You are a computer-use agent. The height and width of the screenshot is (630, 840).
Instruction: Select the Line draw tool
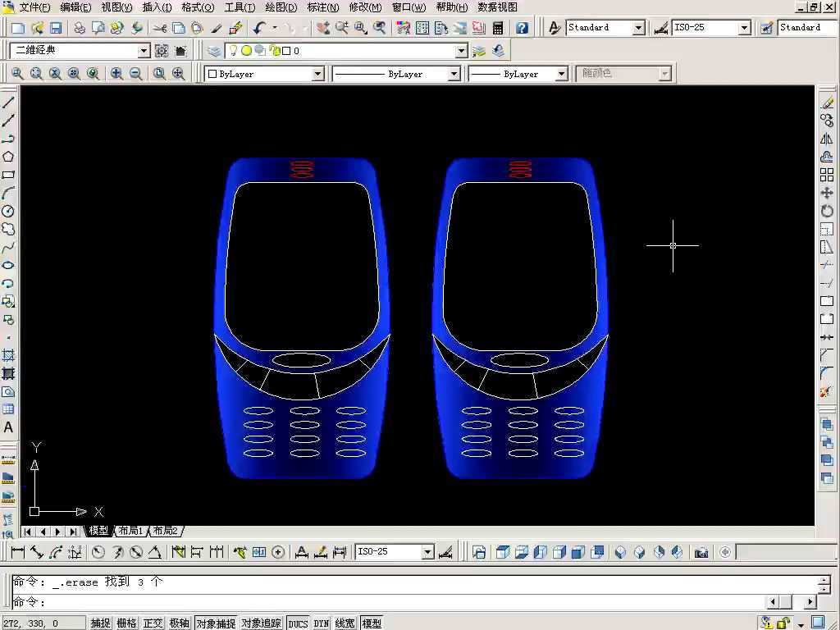8,102
